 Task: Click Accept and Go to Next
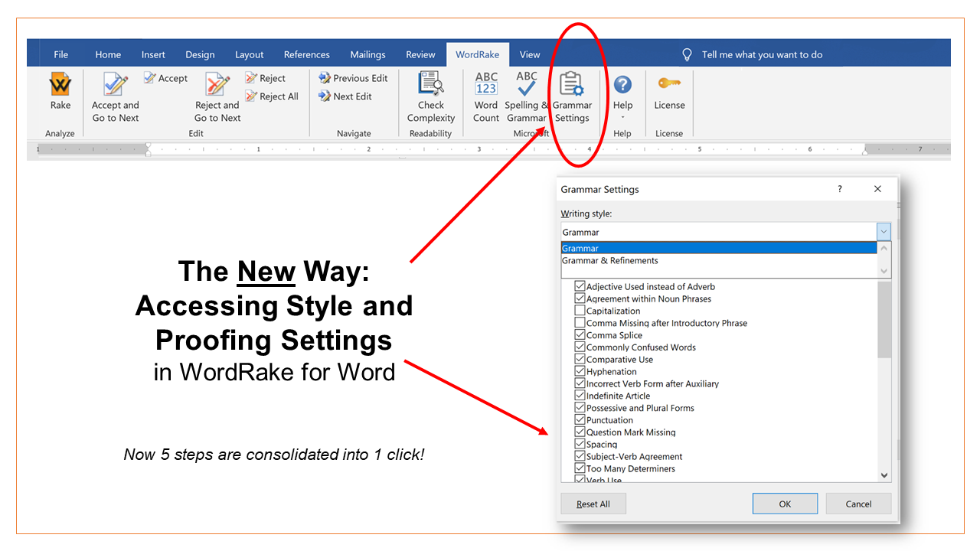pos(116,97)
